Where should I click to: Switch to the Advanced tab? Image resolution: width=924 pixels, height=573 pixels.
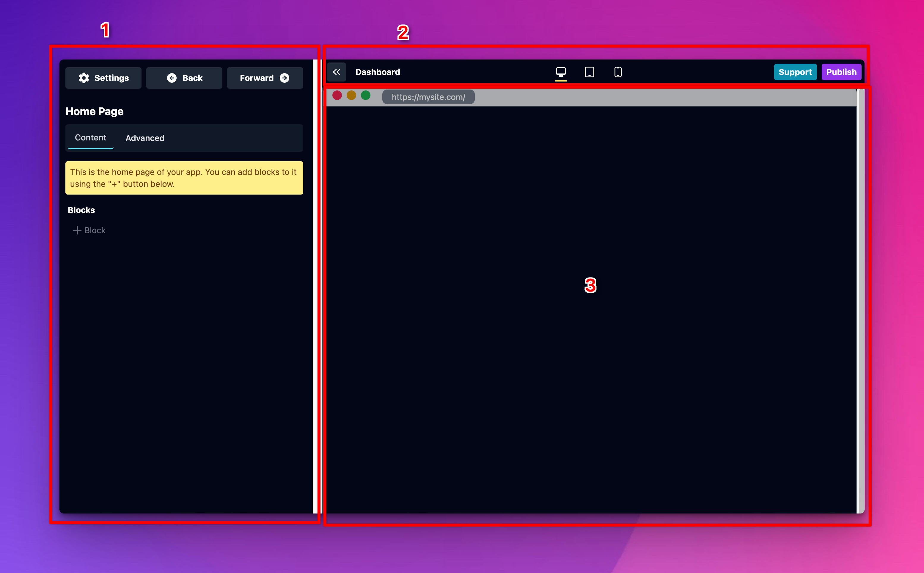145,138
